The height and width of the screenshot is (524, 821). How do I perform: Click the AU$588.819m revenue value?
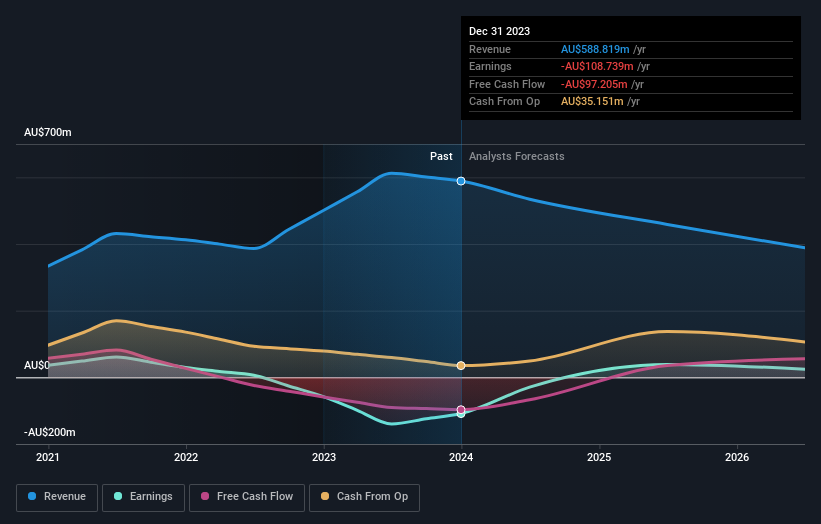click(x=595, y=49)
